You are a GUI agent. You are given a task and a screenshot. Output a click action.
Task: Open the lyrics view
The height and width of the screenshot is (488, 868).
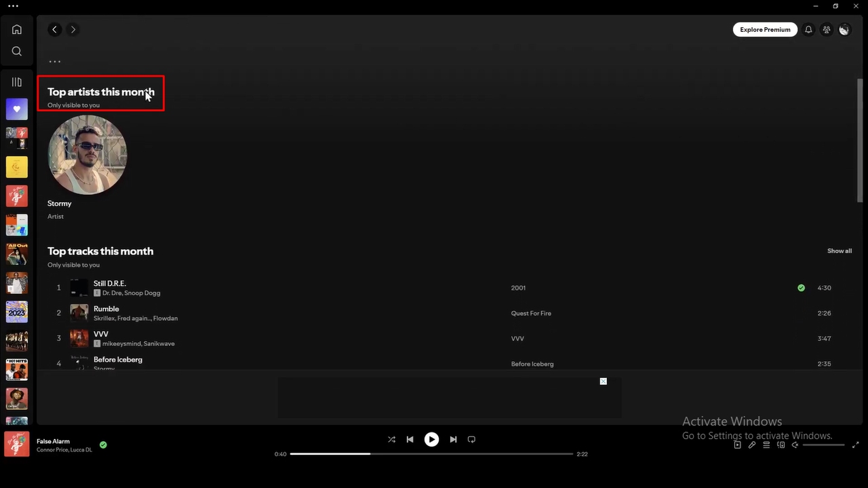tap(751, 445)
